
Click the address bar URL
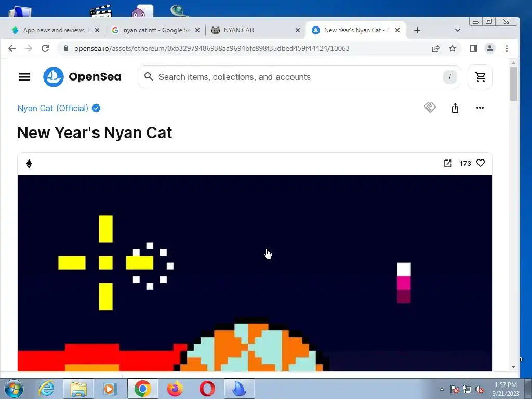pos(212,48)
